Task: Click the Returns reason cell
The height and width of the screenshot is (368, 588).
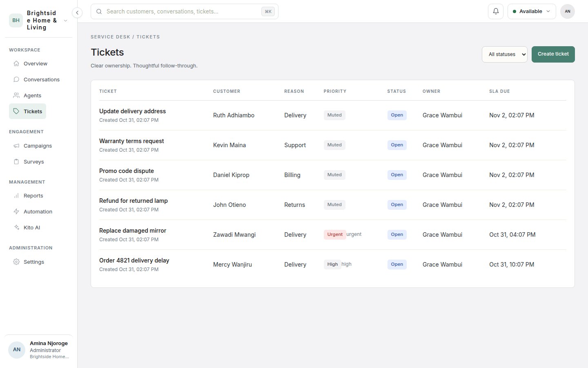Action: point(294,205)
